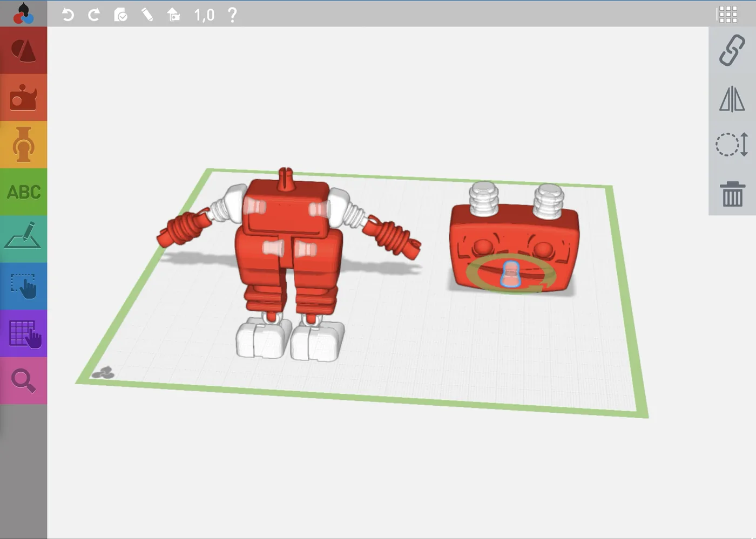Open the joint connectors category
This screenshot has width=756, height=539.
point(23,145)
